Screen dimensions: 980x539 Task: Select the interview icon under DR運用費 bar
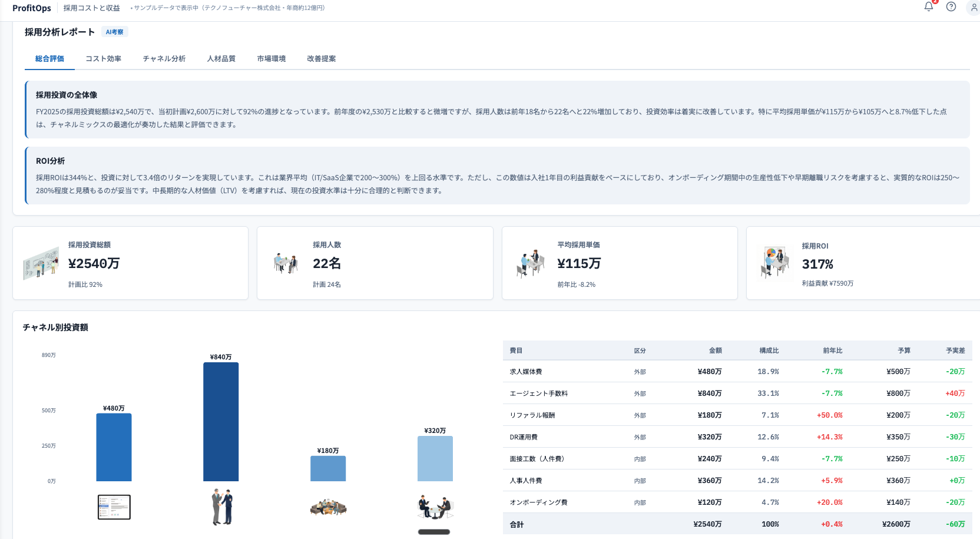[435, 507]
